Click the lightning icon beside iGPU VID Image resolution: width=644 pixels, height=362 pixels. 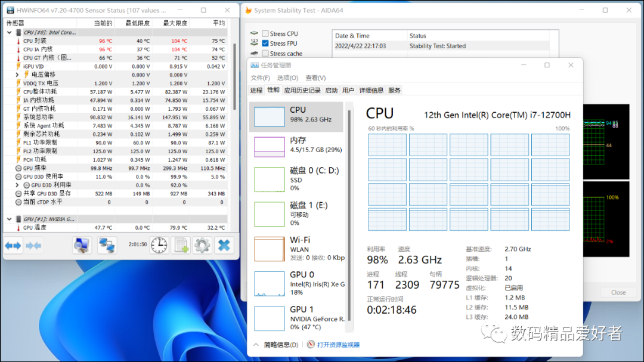18,67
